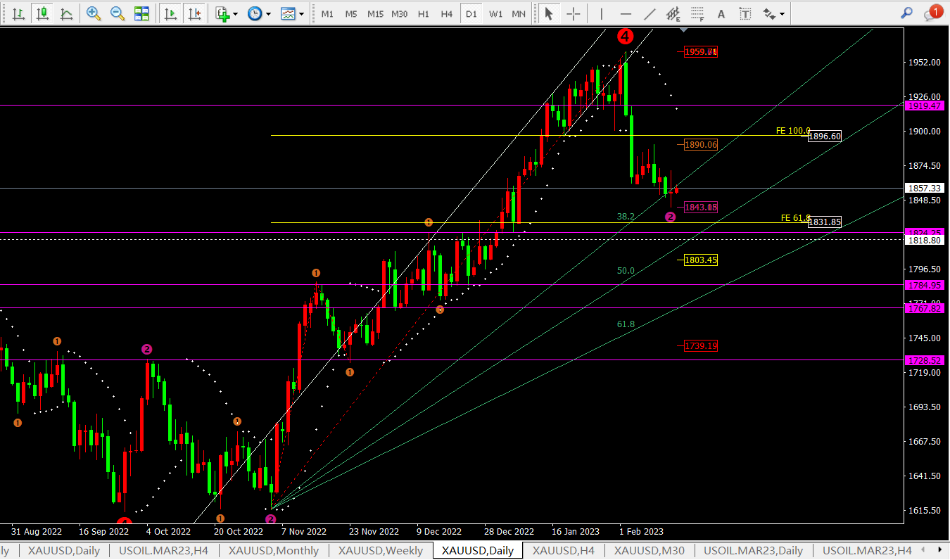Draw a vertical line
950x560 pixels.
click(601, 13)
